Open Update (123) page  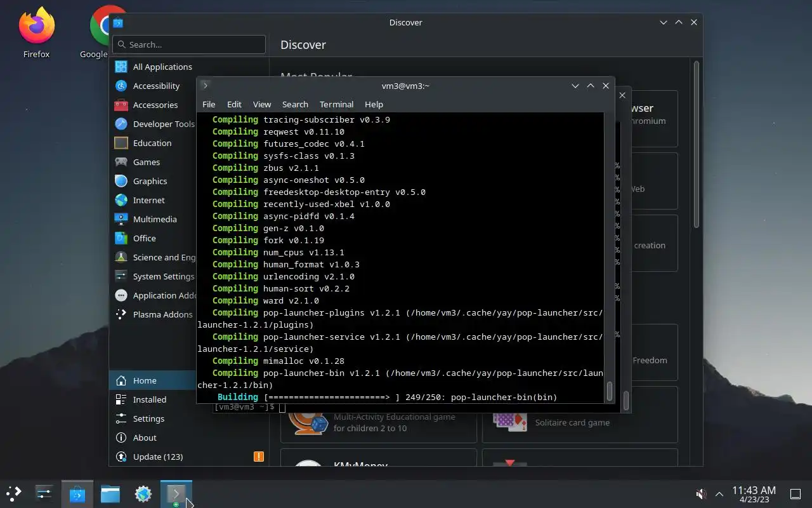189,457
